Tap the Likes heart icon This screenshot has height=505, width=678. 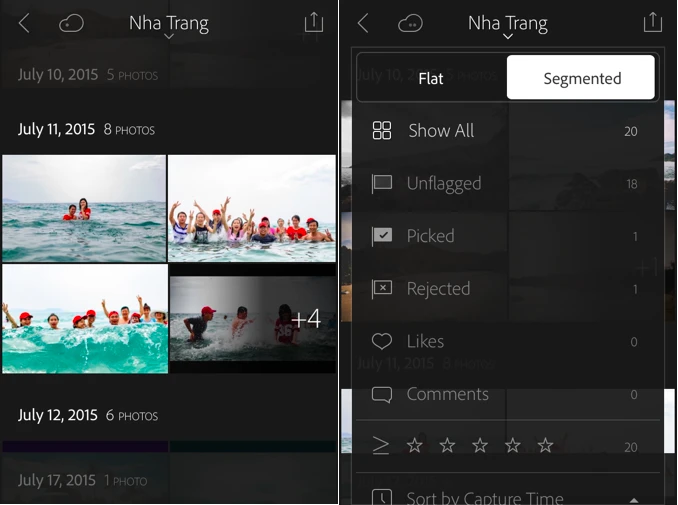382,341
